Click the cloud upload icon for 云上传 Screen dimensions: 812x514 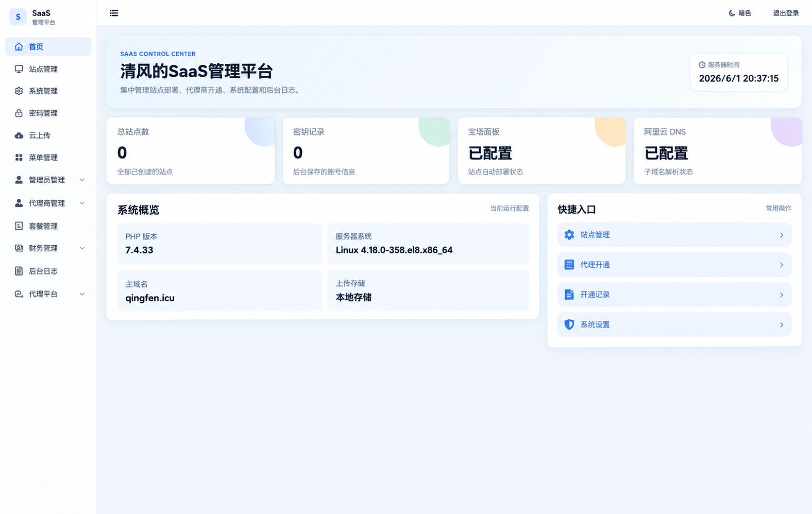pos(19,135)
